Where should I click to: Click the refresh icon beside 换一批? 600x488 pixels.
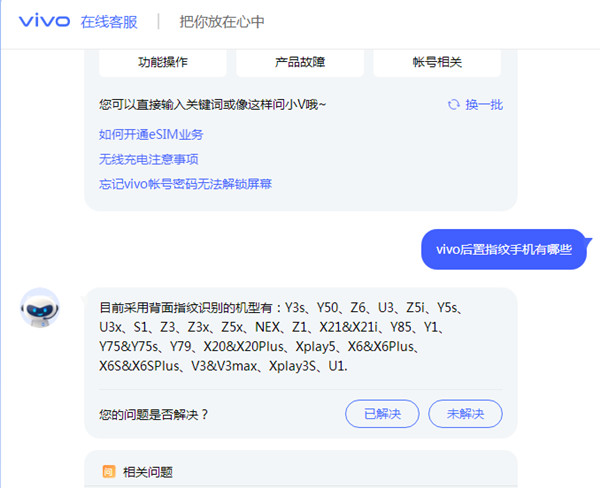(454, 104)
